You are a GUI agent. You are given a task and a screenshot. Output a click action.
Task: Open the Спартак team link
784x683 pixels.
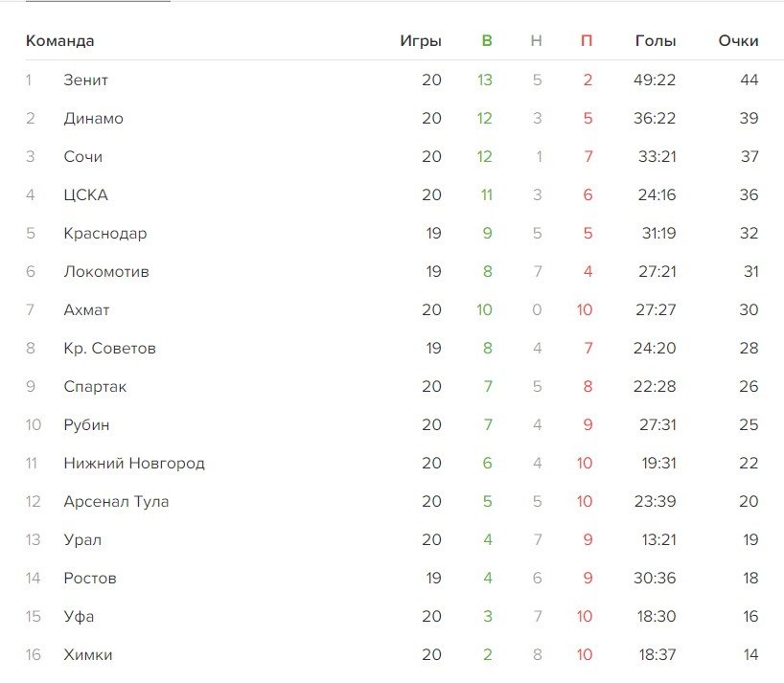pos(95,387)
